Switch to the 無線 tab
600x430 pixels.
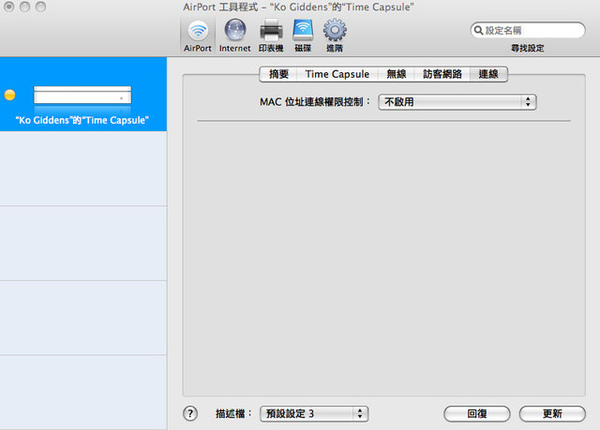tap(396, 74)
